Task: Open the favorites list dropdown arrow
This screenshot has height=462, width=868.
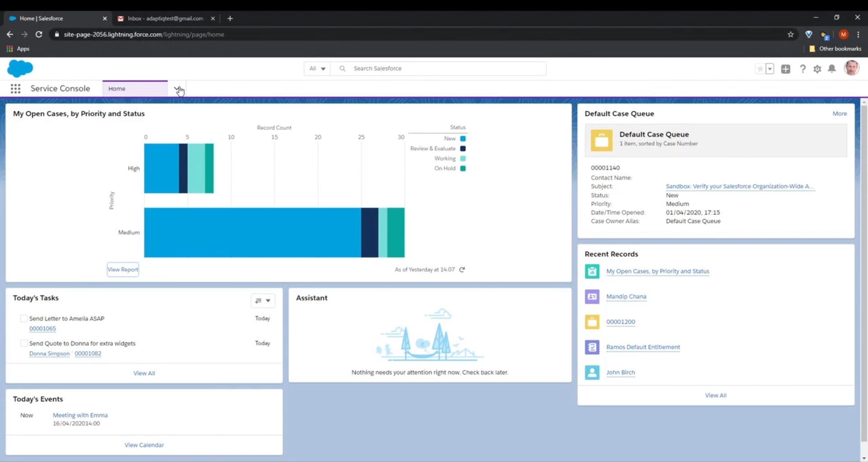Action: (x=770, y=69)
